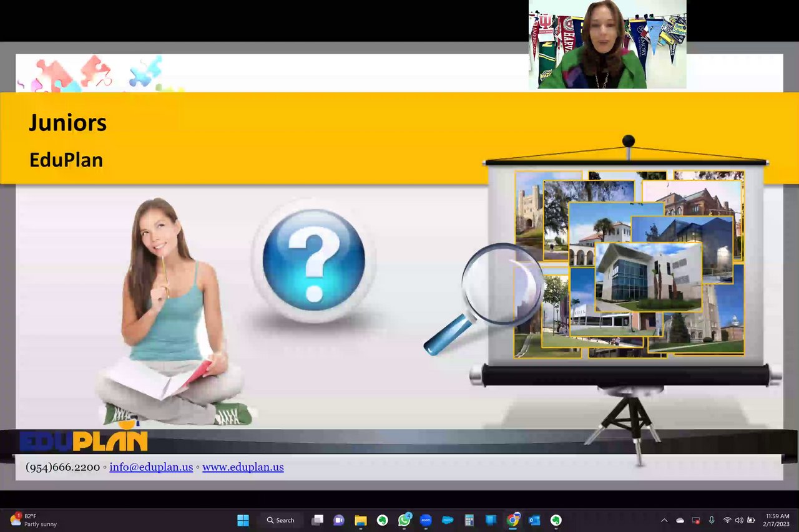Open OneDrive cloud tray icon
This screenshot has height=532, width=799.
pos(680,520)
